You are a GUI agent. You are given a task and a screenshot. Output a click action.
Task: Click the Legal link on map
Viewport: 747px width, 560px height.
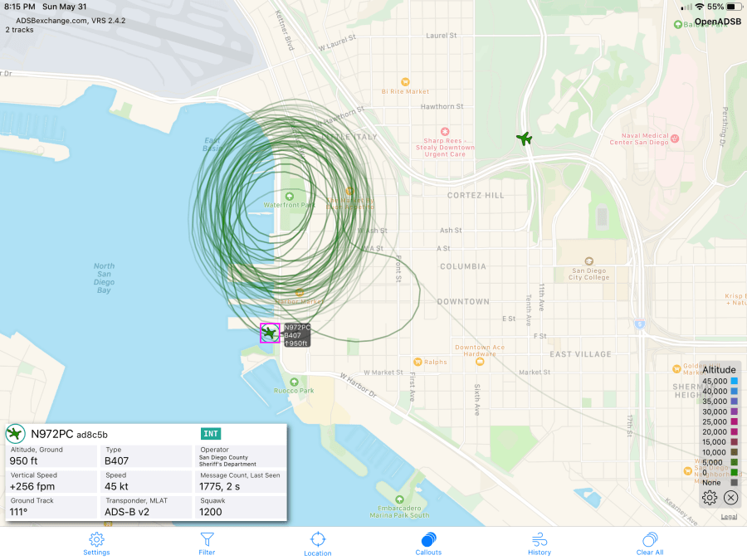point(729,517)
